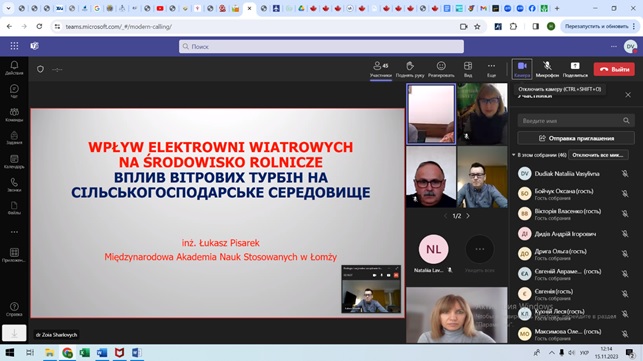Open Calendar in the left sidebar
Screen dimensions: 643x361
[x=14, y=162]
